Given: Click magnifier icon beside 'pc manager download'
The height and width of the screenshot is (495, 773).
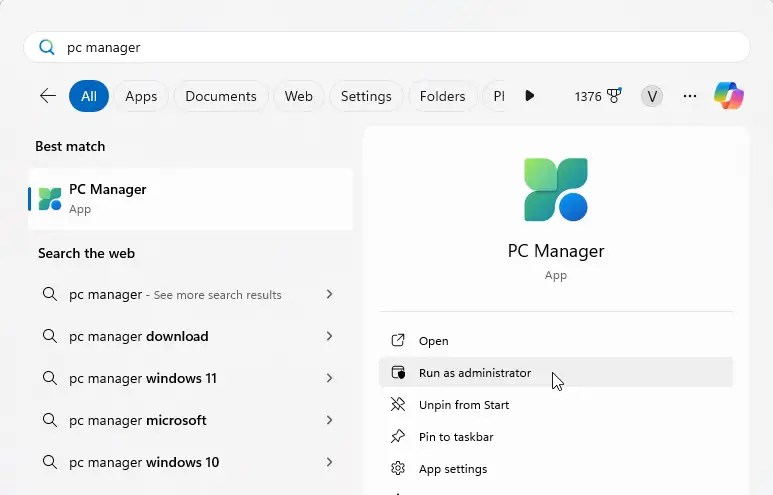Looking at the screenshot, I should coord(49,336).
